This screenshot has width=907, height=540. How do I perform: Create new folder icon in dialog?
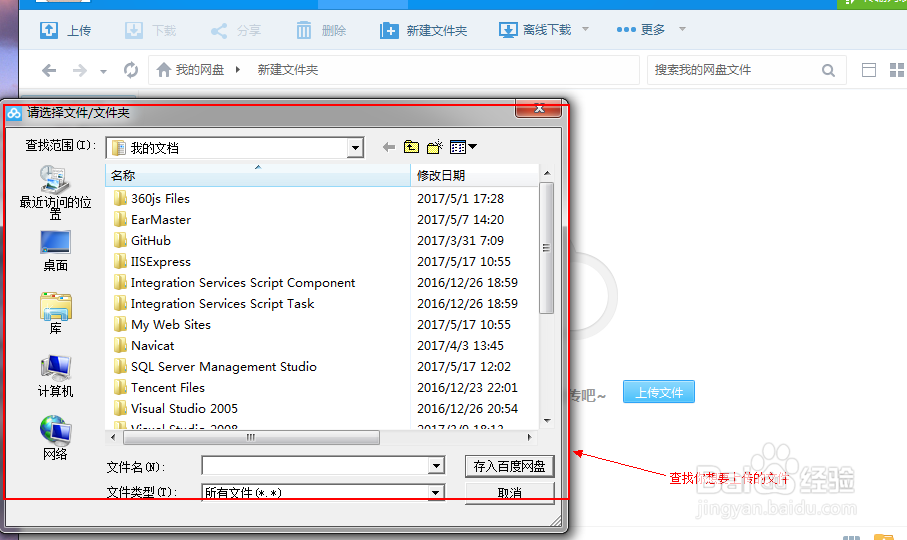[x=434, y=147]
